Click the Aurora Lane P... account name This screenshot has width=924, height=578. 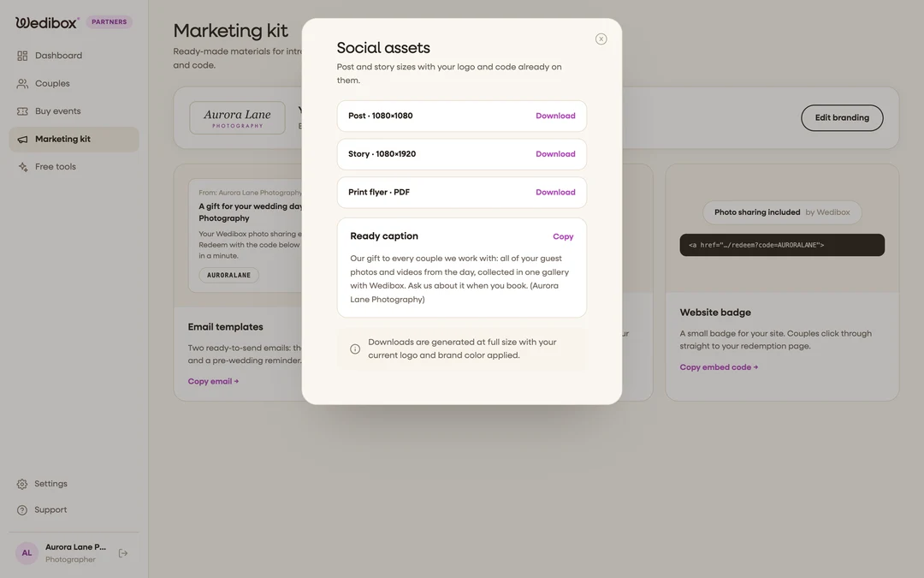75,546
